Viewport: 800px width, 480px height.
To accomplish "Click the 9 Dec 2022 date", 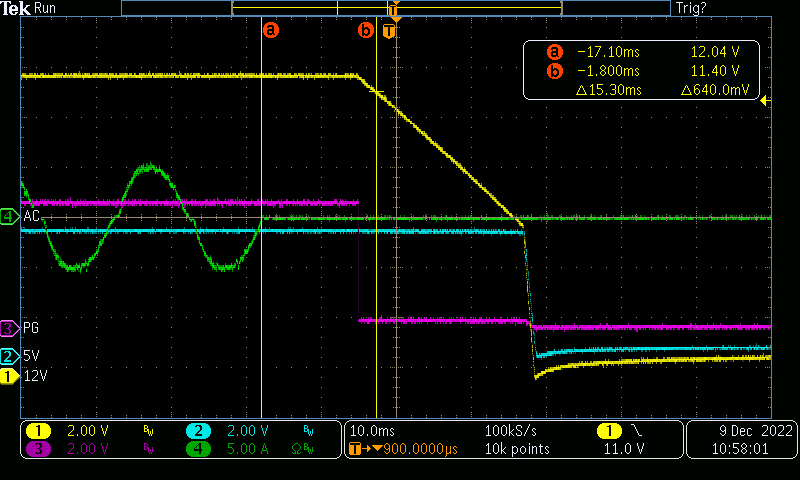I will click(756, 431).
